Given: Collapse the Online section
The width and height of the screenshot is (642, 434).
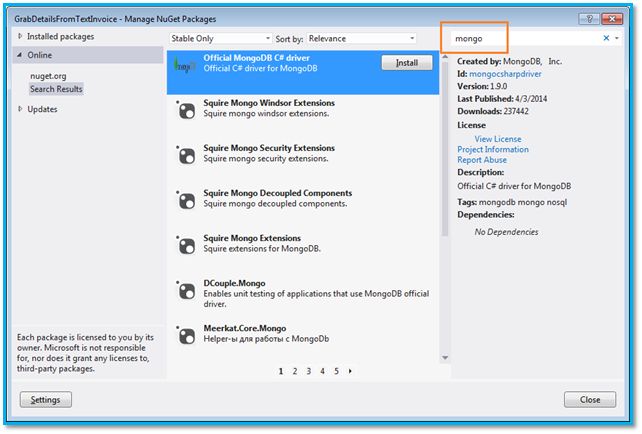Looking at the screenshot, I should pyautogui.click(x=20, y=55).
